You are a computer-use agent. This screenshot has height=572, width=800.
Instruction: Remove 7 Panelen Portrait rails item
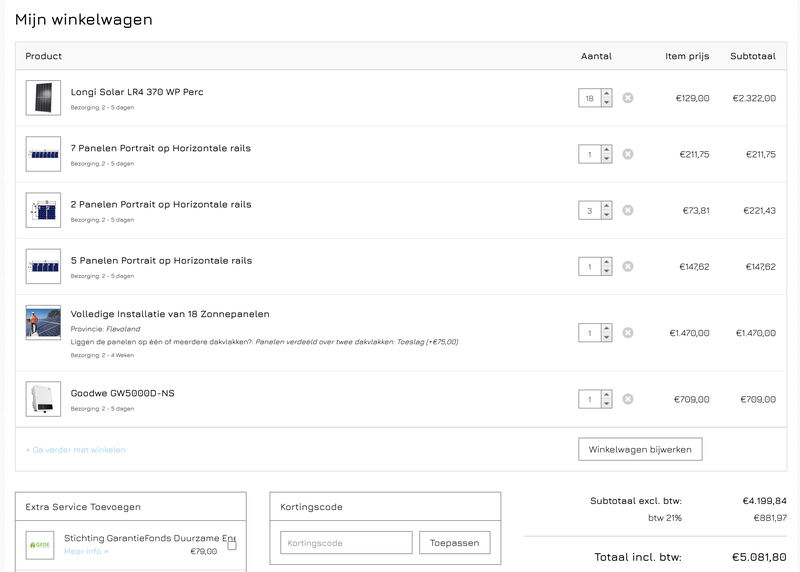tap(628, 154)
